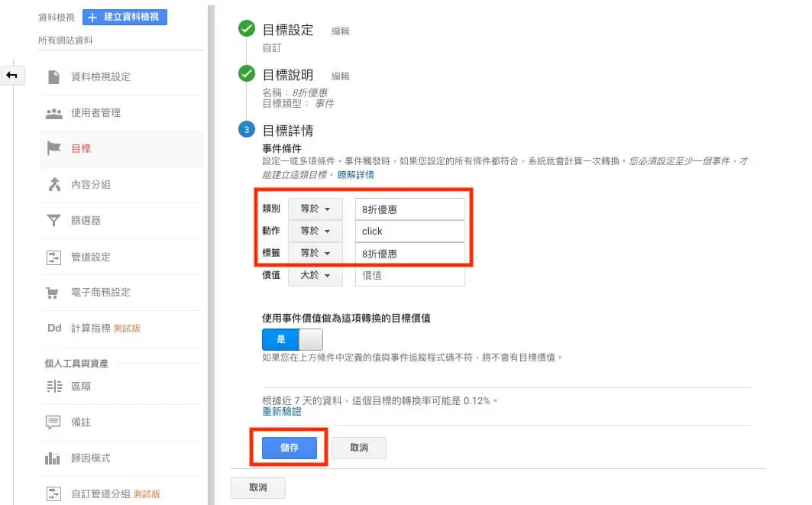Click the icon beside 自訂管道分組
The height and width of the screenshot is (505, 812).
click(x=53, y=494)
